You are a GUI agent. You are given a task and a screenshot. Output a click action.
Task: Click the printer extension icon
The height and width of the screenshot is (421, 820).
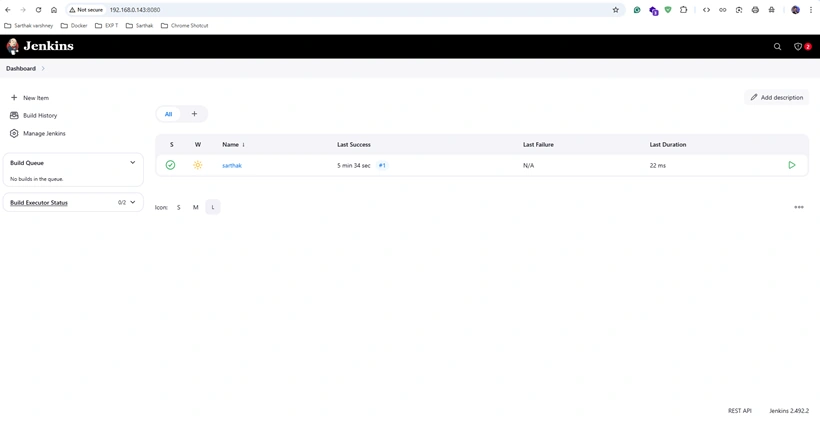(x=755, y=10)
